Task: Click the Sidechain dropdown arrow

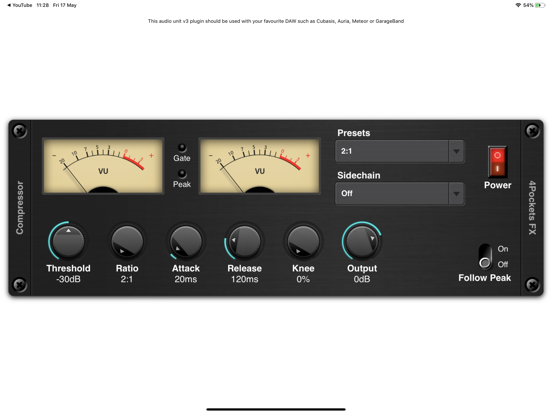Action: (x=456, y=194)
